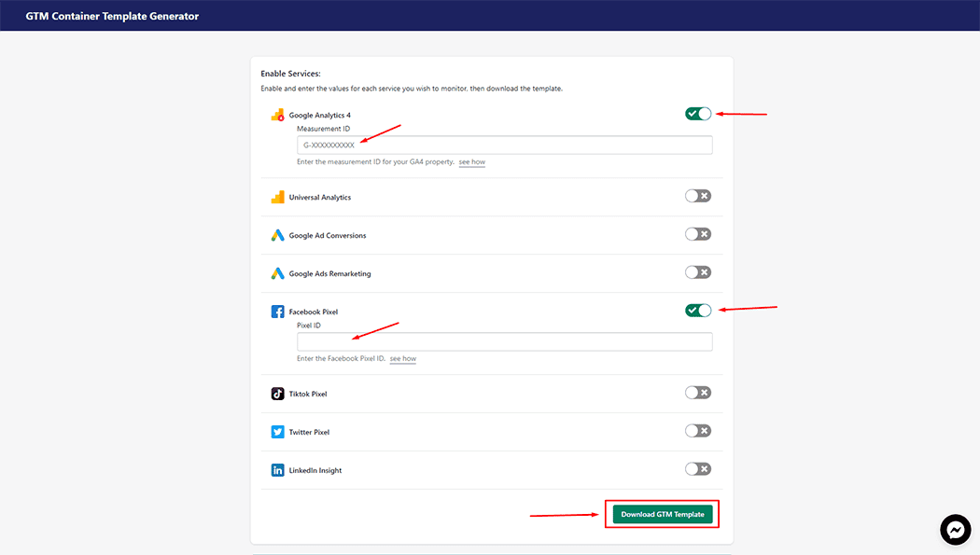Enable the Tiktok Pixel toggle
This screenshot has height=555, width=980.
point(697,392)
